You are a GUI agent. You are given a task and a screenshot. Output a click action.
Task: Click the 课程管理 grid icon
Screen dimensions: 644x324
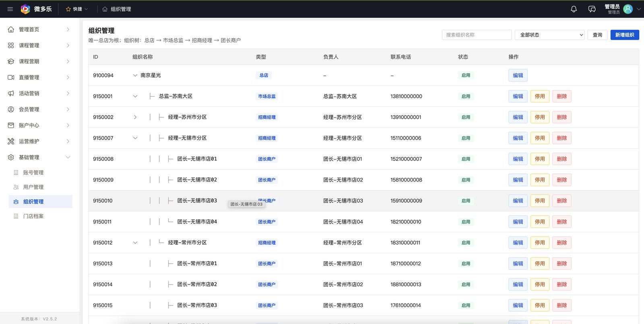(x=11, y=45)
